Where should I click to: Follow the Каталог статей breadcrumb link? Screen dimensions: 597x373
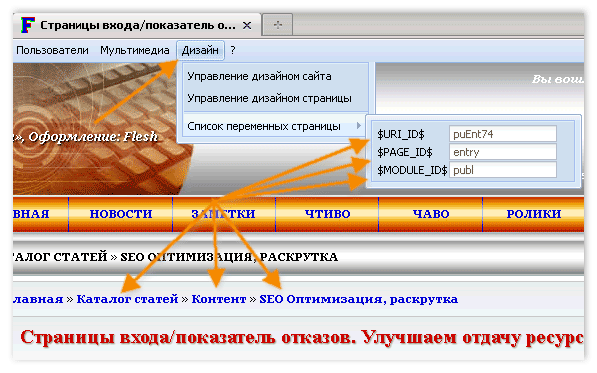click(127, 299)
